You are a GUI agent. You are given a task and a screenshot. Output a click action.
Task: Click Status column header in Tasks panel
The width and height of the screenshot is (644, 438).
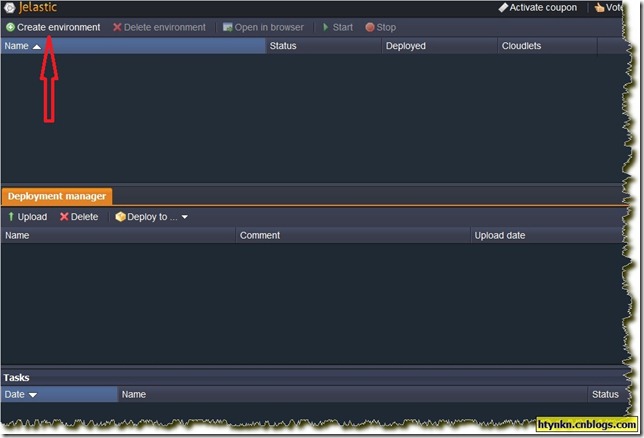[x=605, y=394]
